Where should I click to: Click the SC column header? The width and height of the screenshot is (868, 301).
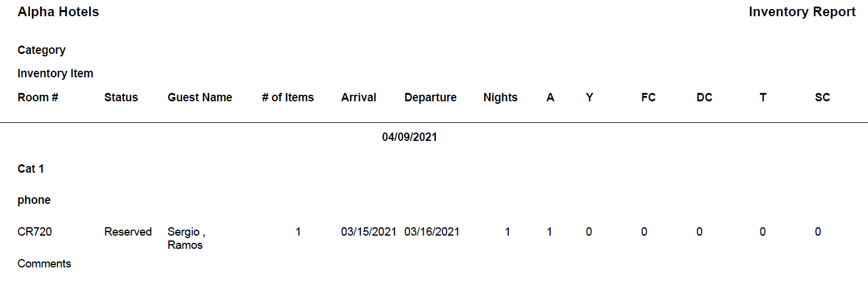click(x=823, y=98)
